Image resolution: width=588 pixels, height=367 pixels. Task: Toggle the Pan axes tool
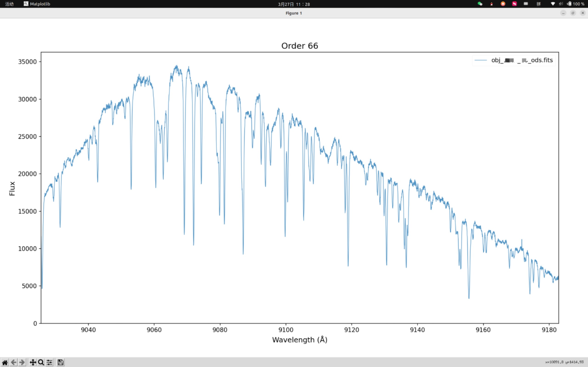coord(33,362)
